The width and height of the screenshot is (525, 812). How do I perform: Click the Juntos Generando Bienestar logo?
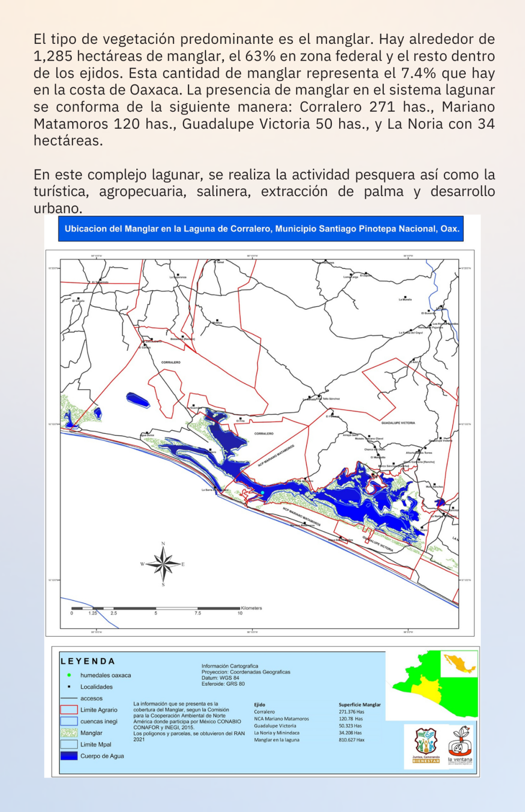[x=426, y=745]
